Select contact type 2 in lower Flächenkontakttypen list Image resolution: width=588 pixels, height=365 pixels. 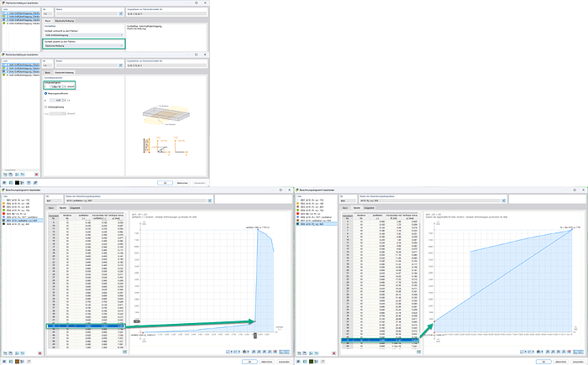tap(21, 69)
